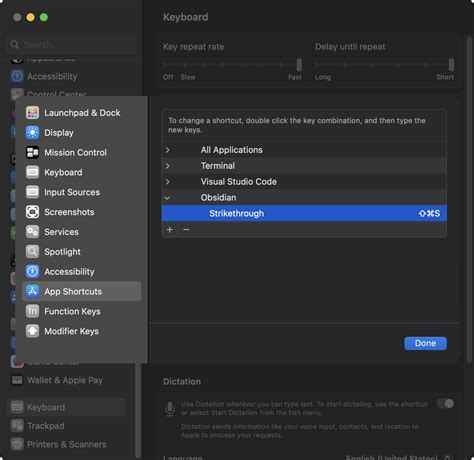Click the Obsidian app label
474x460 pixels.
tap(218, 198)
